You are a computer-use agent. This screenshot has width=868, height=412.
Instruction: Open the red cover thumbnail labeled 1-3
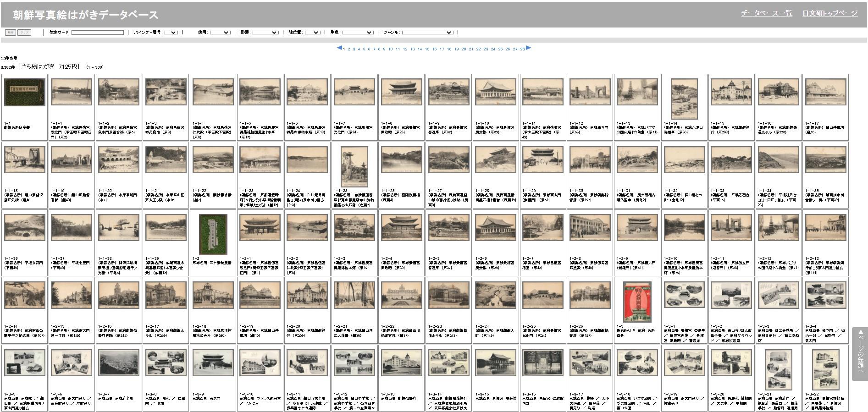click(x=637, y=302)
